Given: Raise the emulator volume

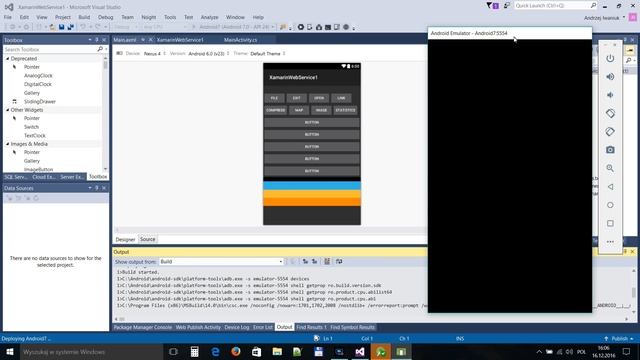Looking at the screenshot, I should [x=610, y=77].
